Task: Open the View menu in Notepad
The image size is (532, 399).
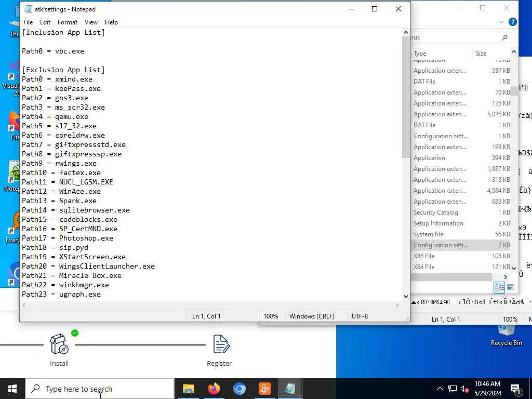Action: (x=91, y=22)
